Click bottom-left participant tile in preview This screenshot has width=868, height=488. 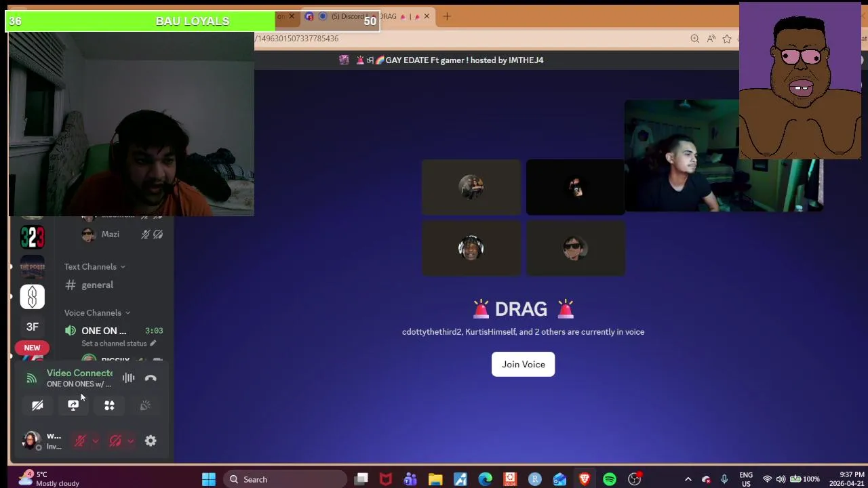(x=471, y=248)
